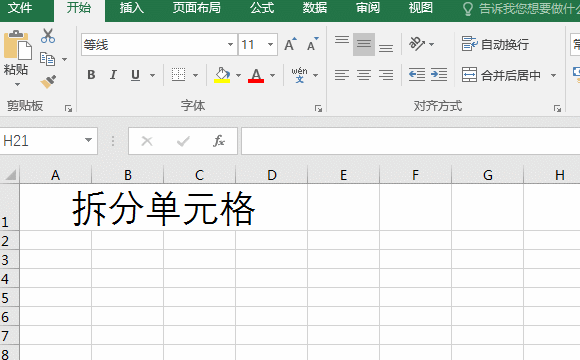Viewport: 580px width, 360px height.
Task: Decrease indent
Action: tap(417, 75)
